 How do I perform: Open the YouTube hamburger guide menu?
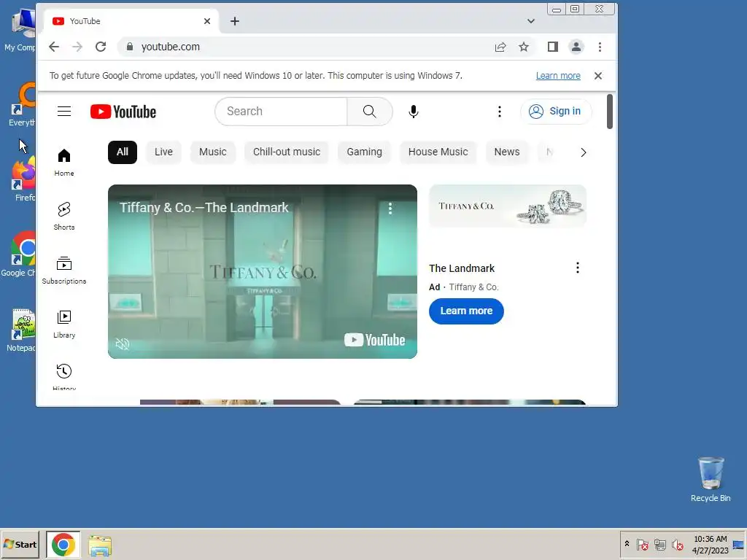coord(64,112)
